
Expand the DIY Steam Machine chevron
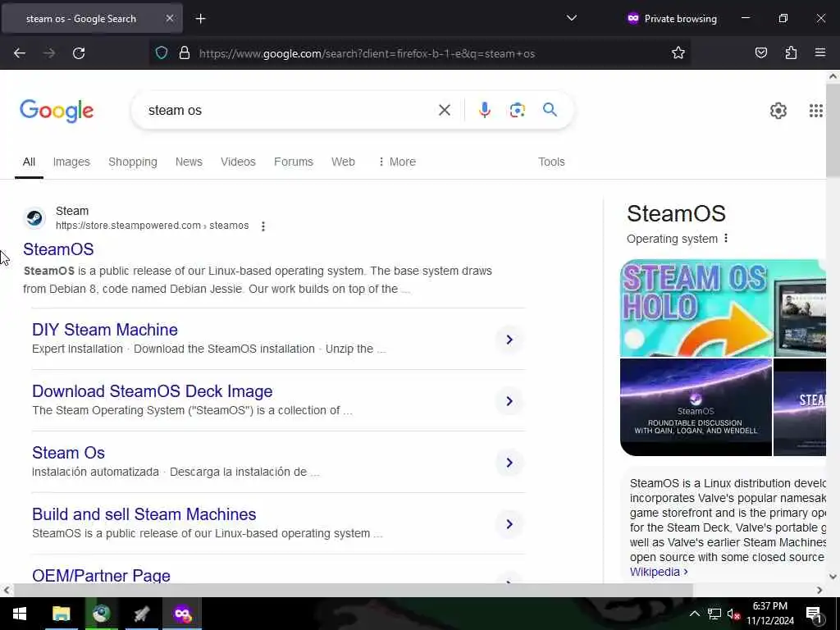(x=509, y=340)
